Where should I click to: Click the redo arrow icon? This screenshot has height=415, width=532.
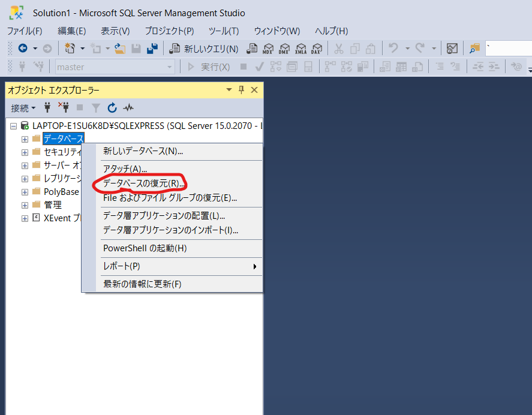(x=420, y=48)
